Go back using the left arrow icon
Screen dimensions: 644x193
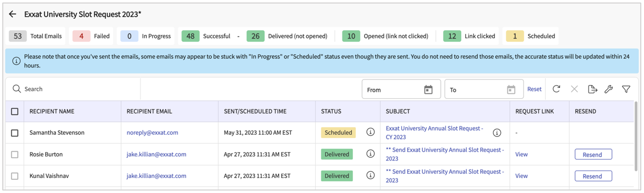tap(12, 14)
